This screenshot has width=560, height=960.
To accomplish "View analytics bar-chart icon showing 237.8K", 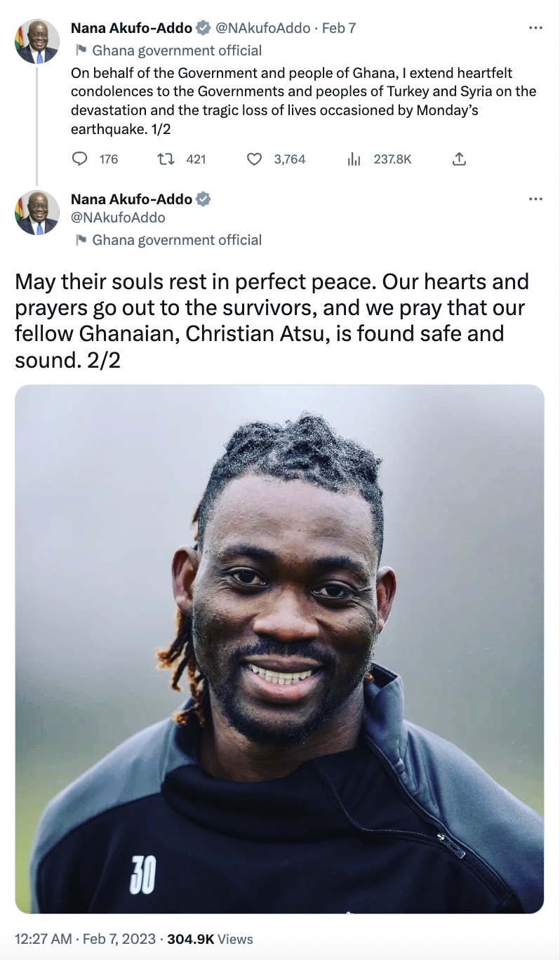I will [354, 159].
